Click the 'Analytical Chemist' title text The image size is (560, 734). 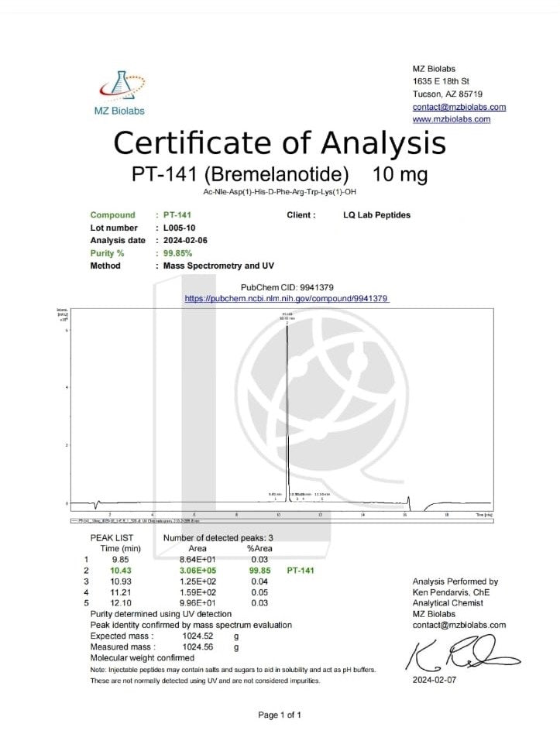[x=448, y=603]
